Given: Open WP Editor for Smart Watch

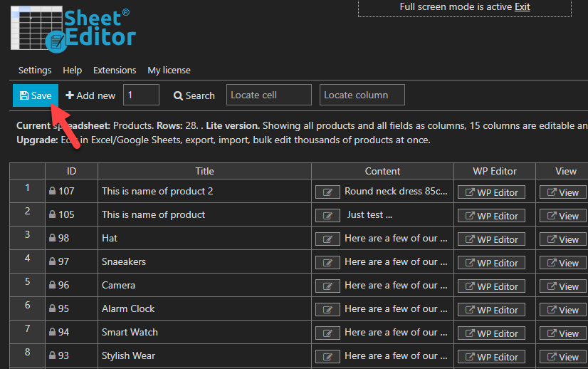Looking at the screenshot, I should pos(491,333).
